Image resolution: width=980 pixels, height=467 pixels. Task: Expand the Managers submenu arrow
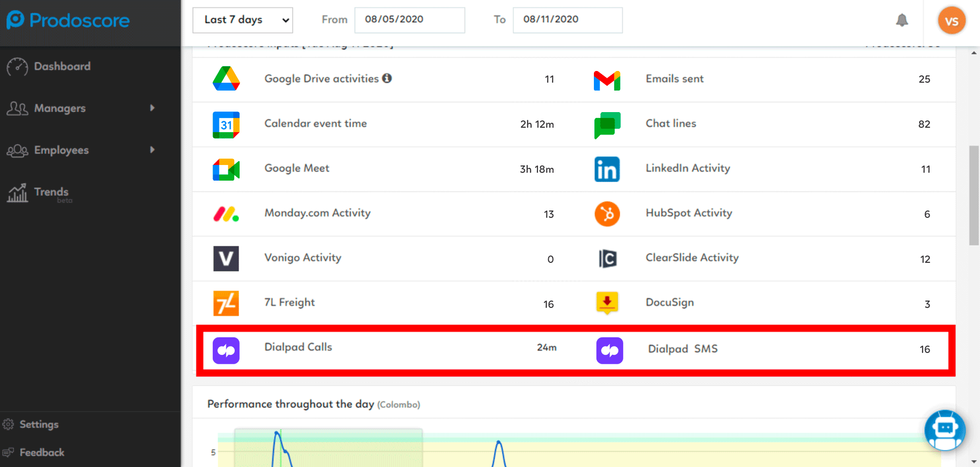coord(152,108)
